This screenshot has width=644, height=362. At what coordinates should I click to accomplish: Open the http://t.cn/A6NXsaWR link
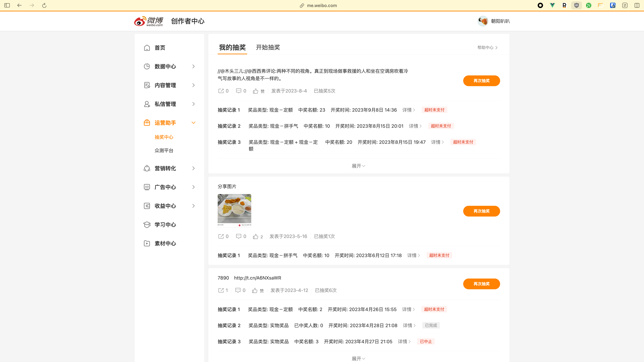tap(257, 278)
